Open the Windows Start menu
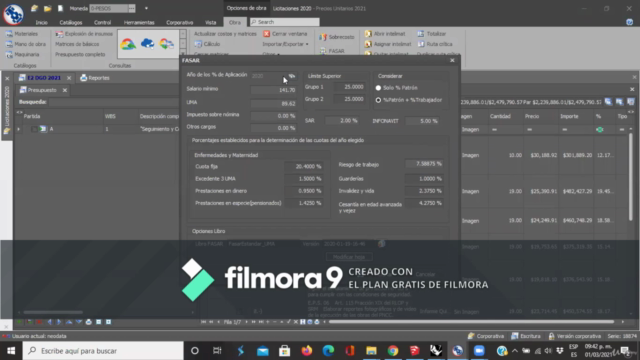The image size is (640, 360). (x=11, y=351)
